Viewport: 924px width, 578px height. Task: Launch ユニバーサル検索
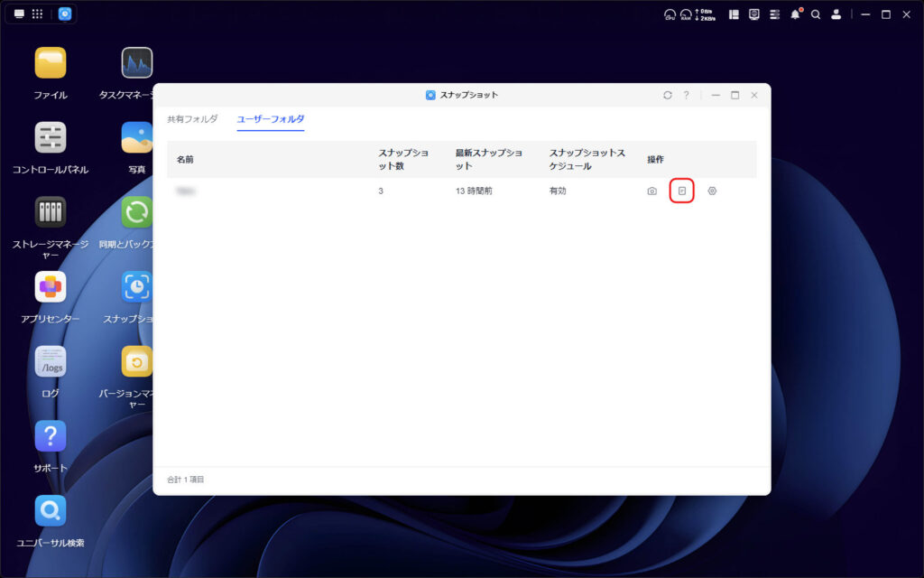click(x=51, y=512)
